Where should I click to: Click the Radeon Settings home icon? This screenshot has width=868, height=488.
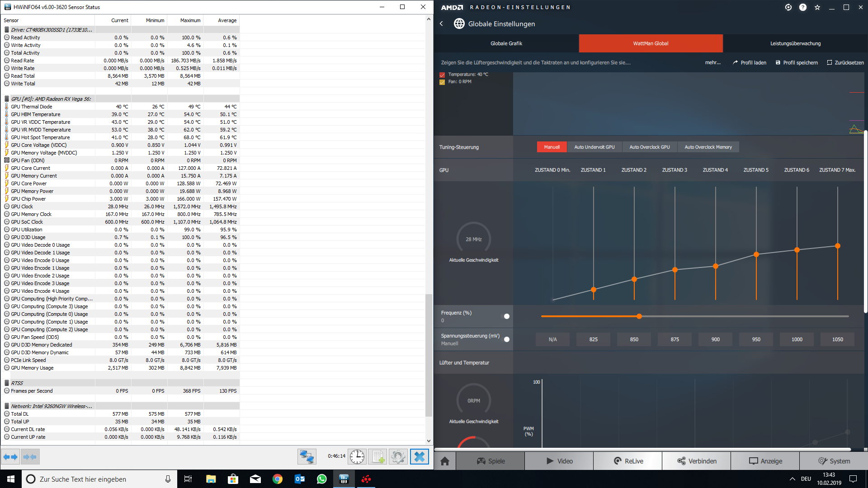(445, 461)
